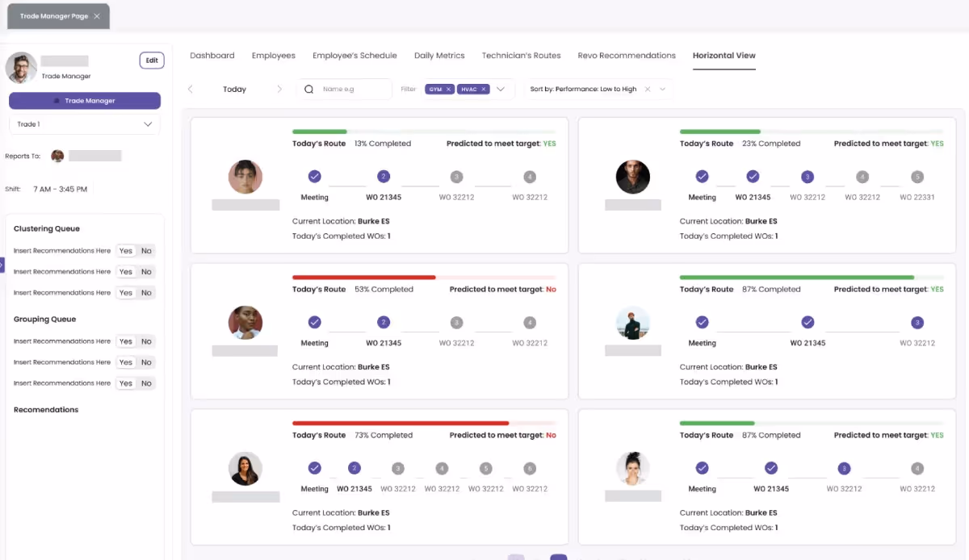
Task: Expand the Filter dropdown chevron
Action: pos(501,90)
